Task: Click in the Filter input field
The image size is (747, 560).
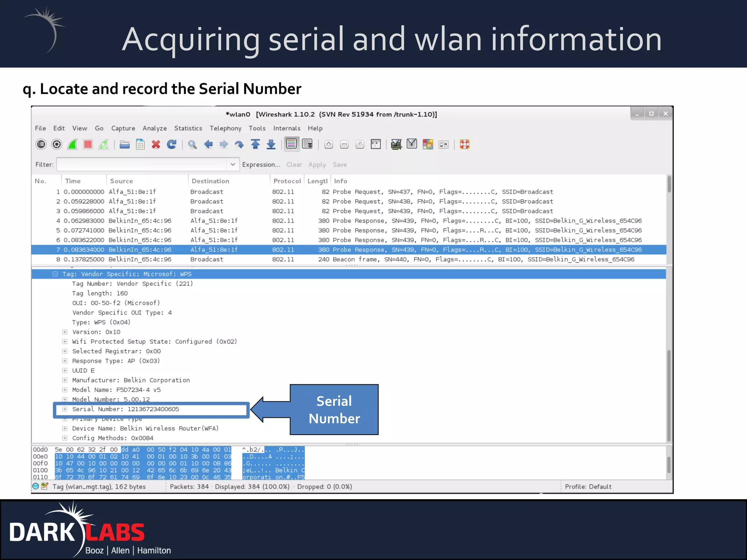Action: coord(142,164)
